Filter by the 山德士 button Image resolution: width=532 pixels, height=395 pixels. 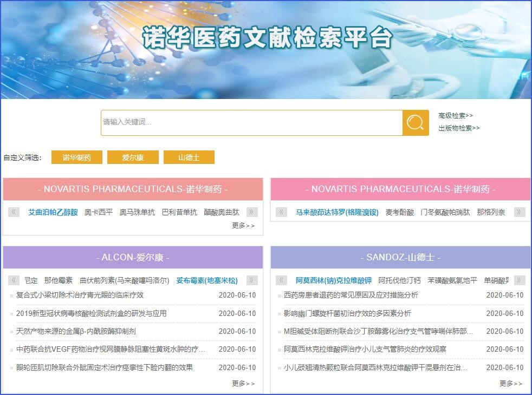point(189,157)
